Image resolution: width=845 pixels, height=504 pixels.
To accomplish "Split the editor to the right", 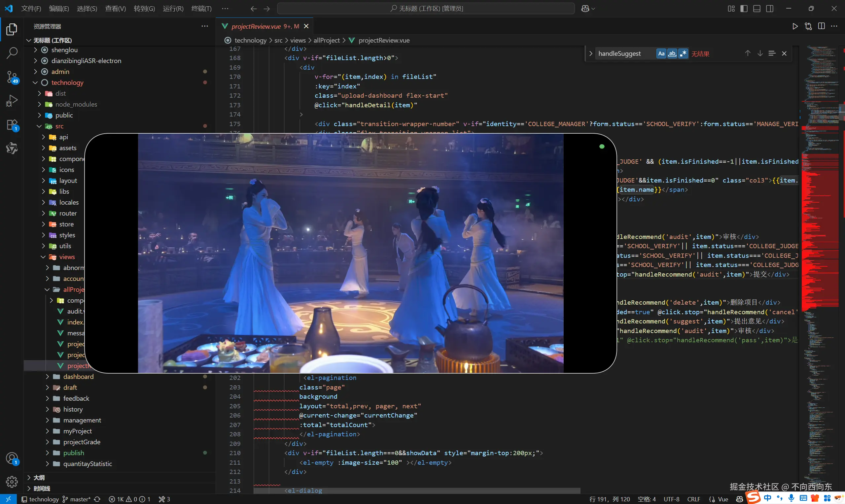I will click(x=821, y=26).
